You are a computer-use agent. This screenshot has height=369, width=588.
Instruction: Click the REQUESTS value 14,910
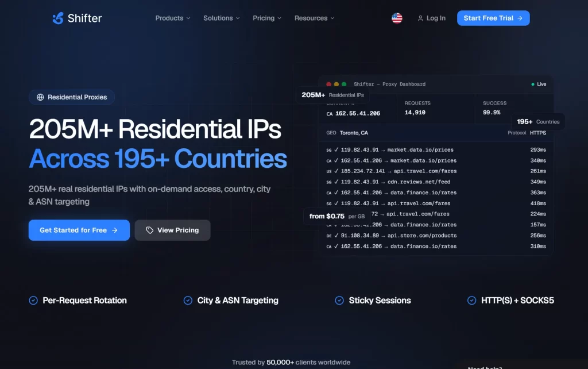coord(415,112)
